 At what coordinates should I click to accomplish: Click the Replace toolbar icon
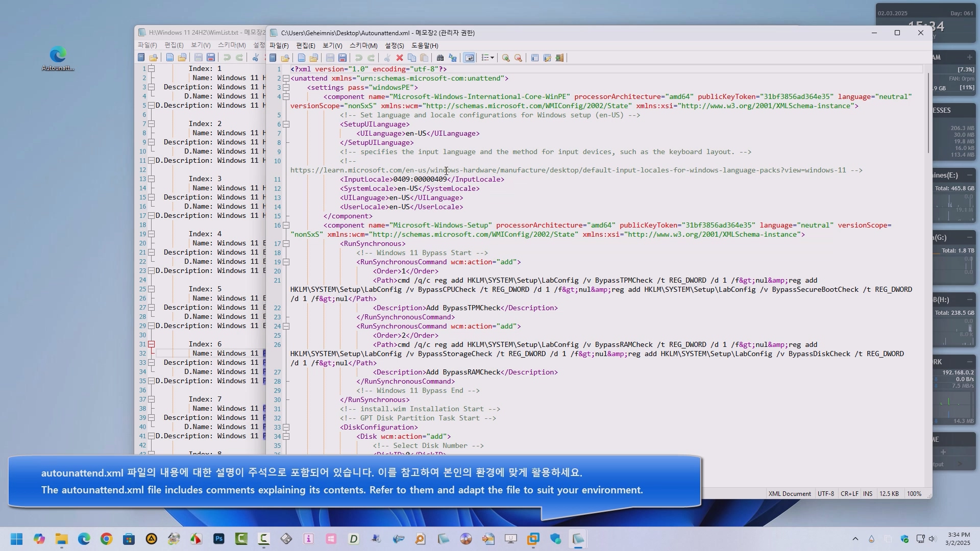(453, 58)
